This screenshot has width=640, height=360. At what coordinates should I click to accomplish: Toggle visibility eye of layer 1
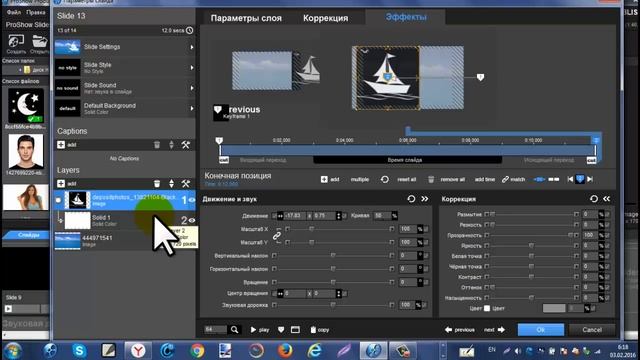(191, 200)
